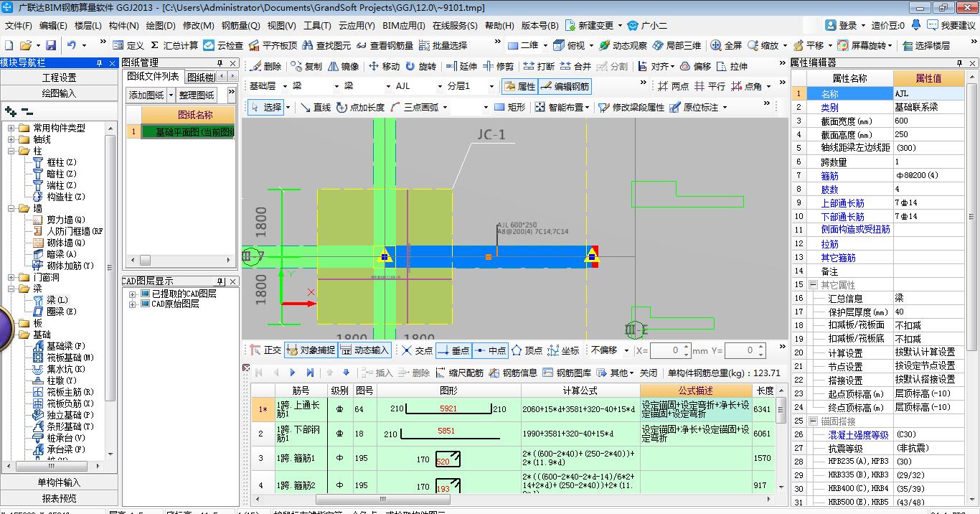This screenshot has width=980, height=514.
Task: Open 查看钢筋量 rebar quantity viewer
Action: tap(385, 45)
